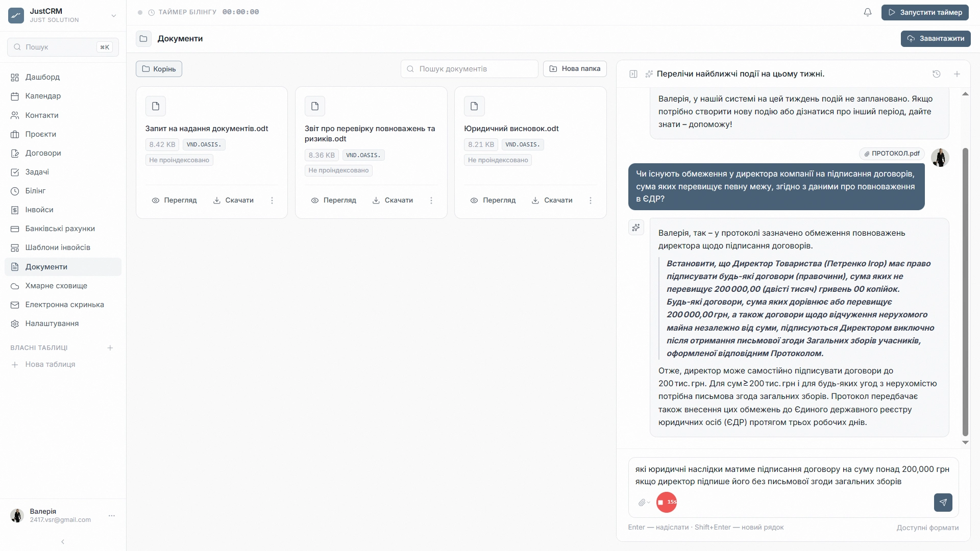
Task: Collapse the sidebar with the chevron
Action: click(x=63, y=542)
